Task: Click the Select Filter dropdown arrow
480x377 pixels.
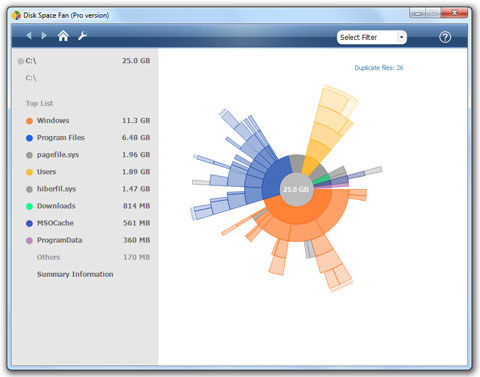Action: tap(401, 37)
